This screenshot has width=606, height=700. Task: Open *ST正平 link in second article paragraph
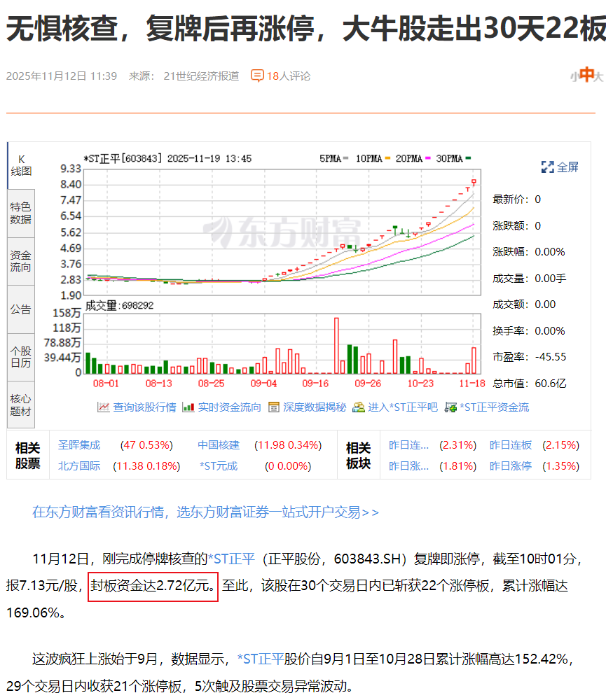coord(261,659)
